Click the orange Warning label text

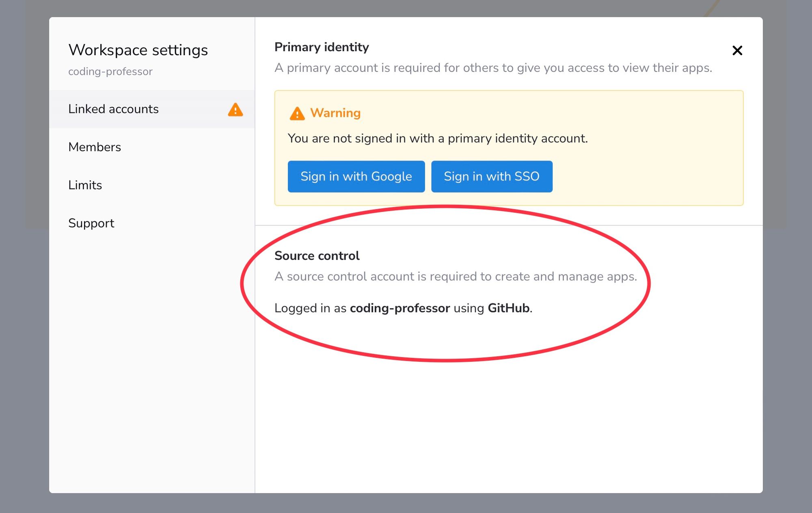coord(335,113)
